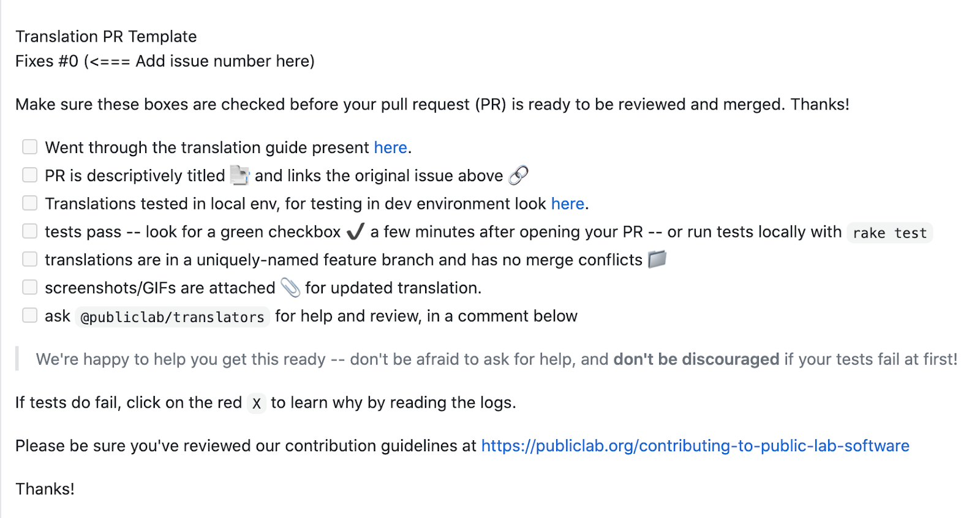Click the 'rake test' code snippet
The height and width of the screenshot is (518, 980).
tap(890, 233)
